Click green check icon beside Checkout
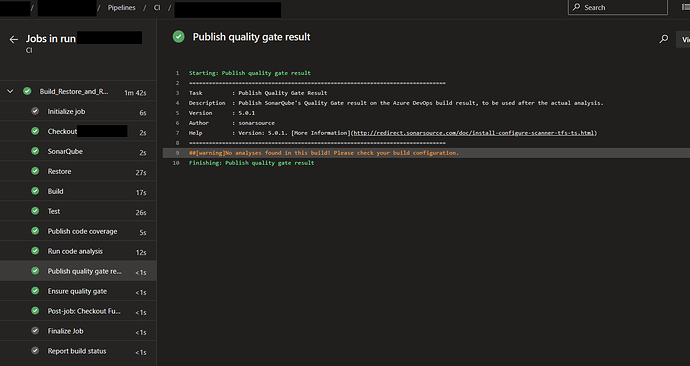Viewport: 690px width, 366px height. 35,131
